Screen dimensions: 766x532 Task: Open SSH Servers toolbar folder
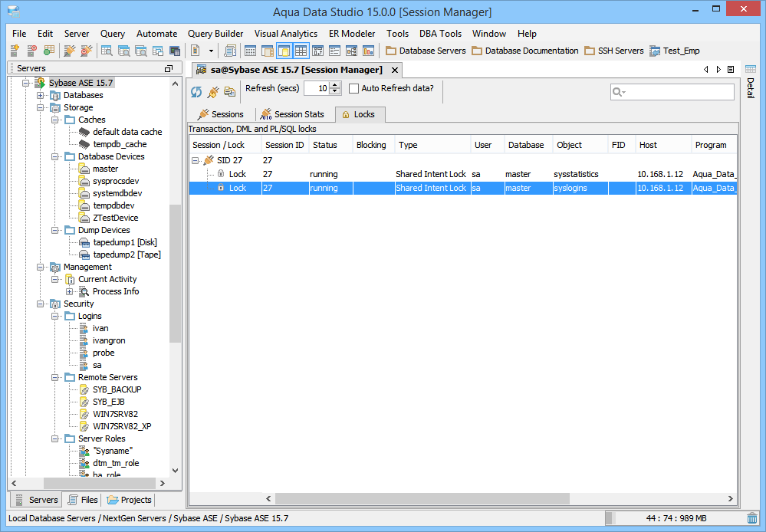tap(613, 51)
